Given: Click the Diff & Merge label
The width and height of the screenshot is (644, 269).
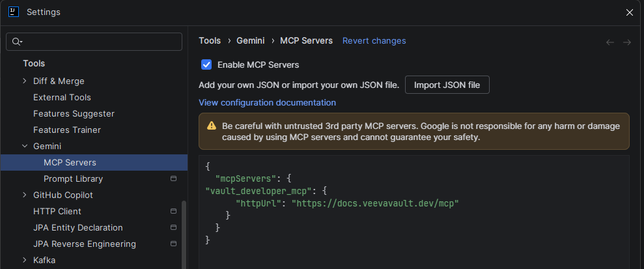Looking at the screenshot, I should (x=59, y=81).
